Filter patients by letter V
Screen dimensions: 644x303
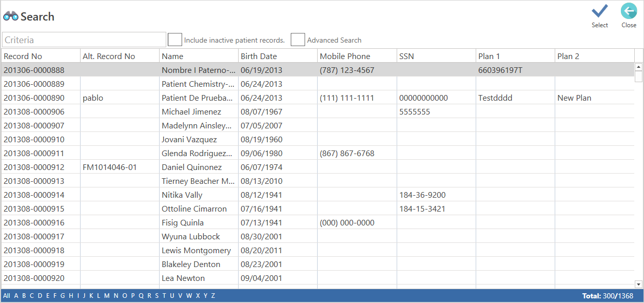[x=180, y=296]
